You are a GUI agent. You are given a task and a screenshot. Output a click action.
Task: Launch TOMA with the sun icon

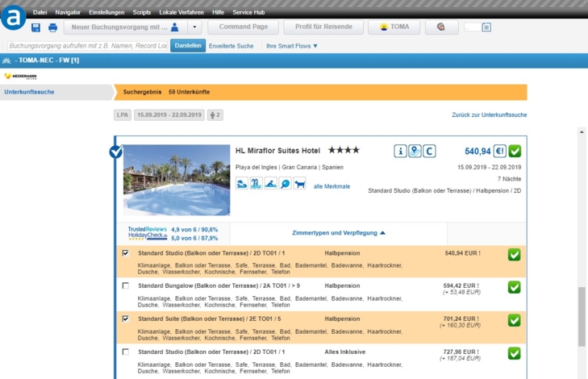[394, 27]
